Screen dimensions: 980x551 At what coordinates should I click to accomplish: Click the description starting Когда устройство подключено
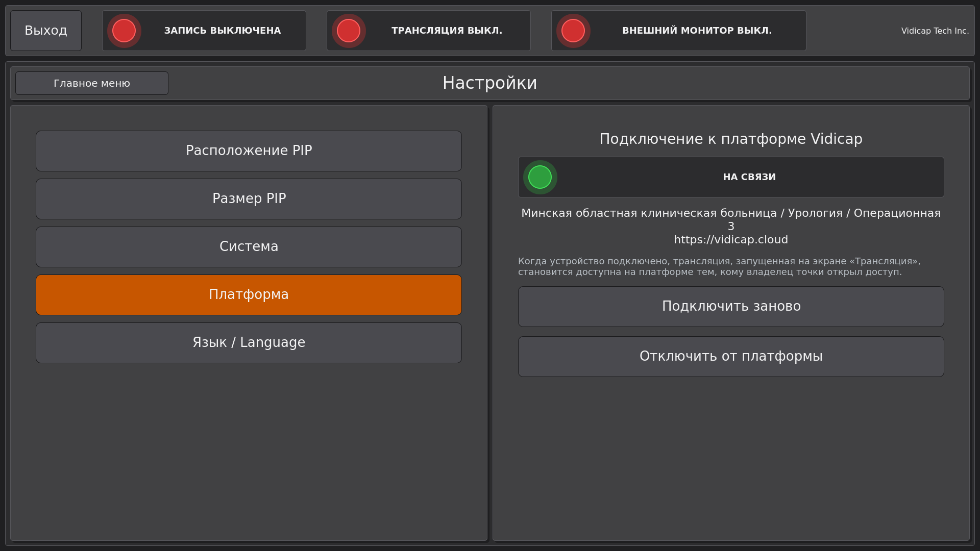720,266
